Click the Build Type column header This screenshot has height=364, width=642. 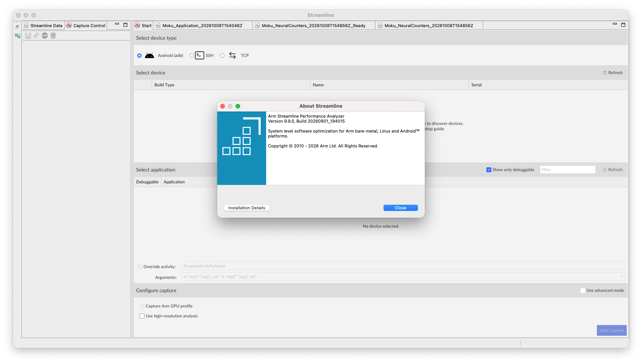click(231, 85)
